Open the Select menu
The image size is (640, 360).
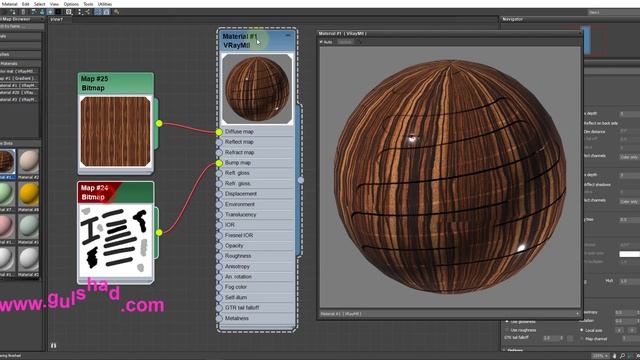[39, 4]
